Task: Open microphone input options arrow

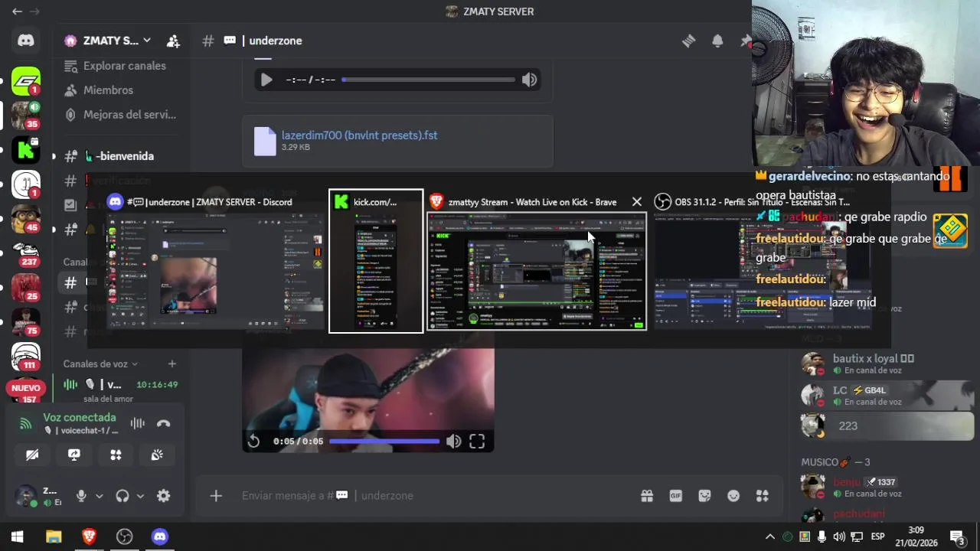Action: (100, 496)
